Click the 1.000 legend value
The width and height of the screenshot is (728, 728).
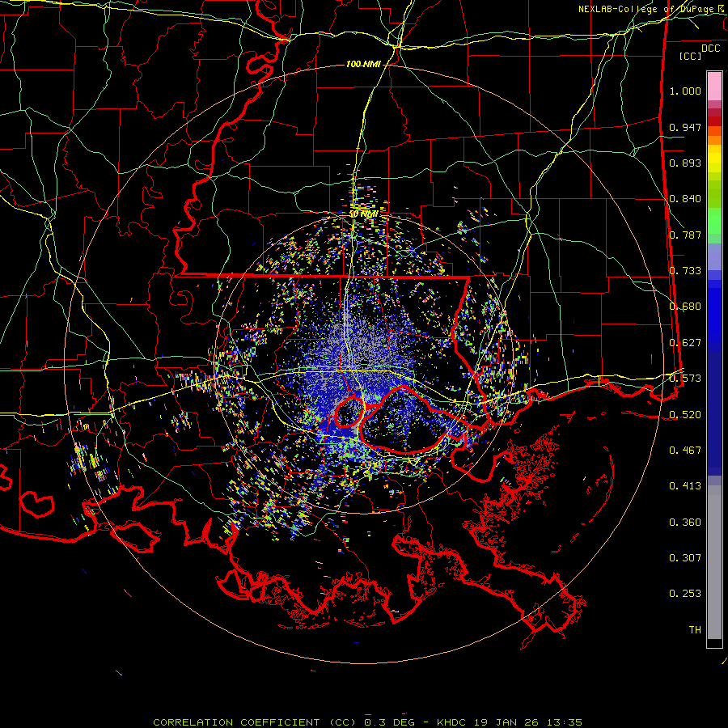(x=685, y=91)
